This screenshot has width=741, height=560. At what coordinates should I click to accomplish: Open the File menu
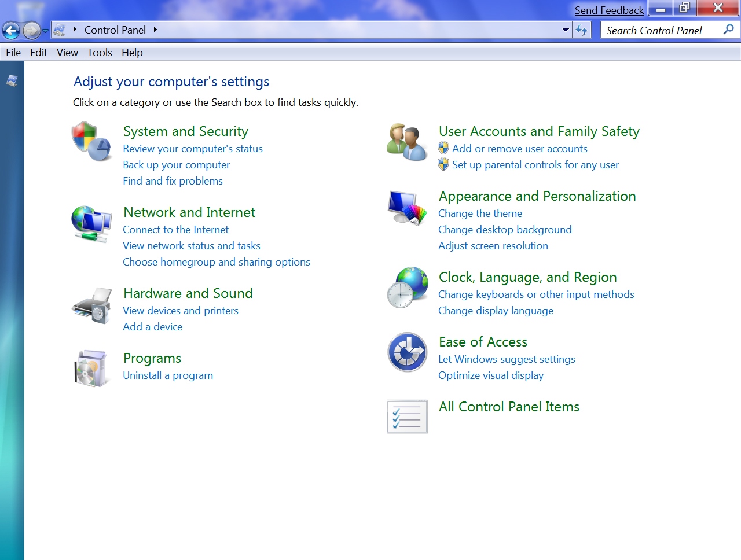click(x=13, y=53)
